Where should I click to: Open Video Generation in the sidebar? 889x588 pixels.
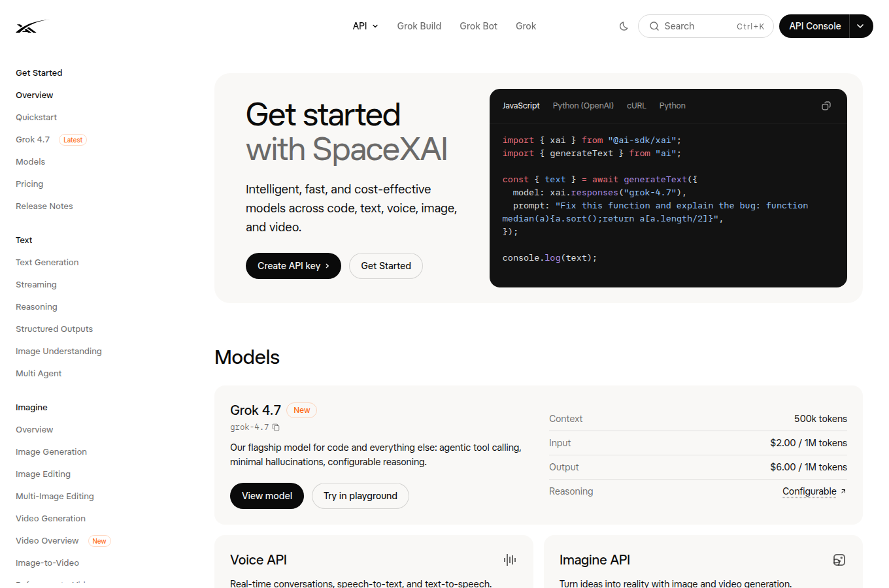click(50, 519)
